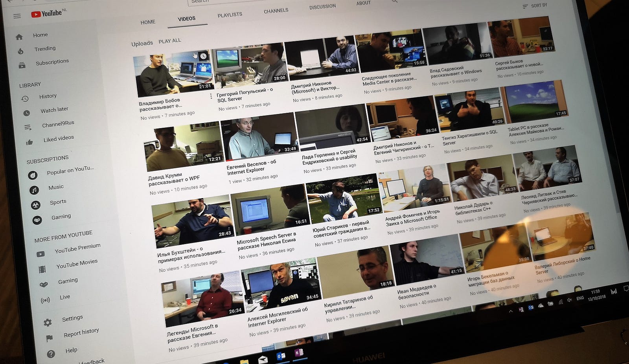Click the Music note channel icon
The image size is (629, 364).
(x=34, y=190)
